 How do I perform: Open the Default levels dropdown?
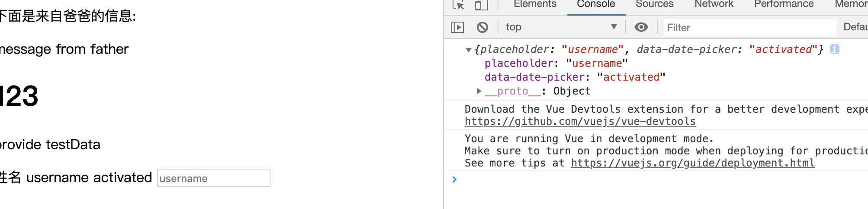pyautogui.click(x=855, y=27)
